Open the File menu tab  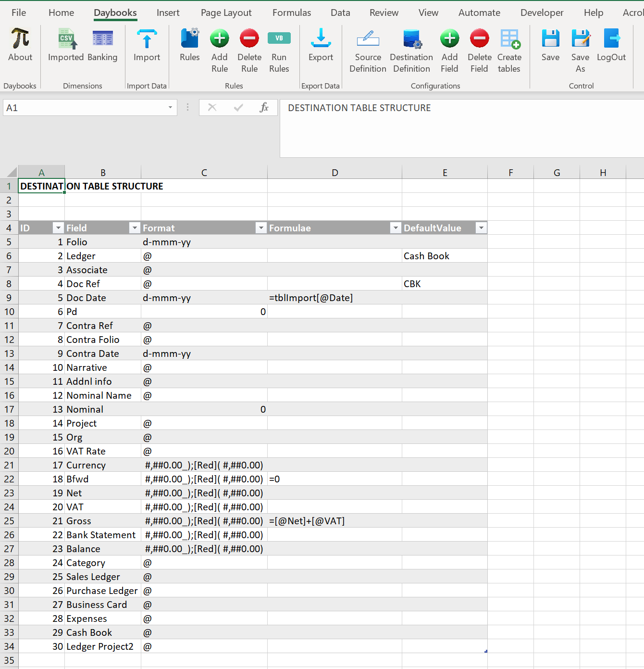point(19,13)
